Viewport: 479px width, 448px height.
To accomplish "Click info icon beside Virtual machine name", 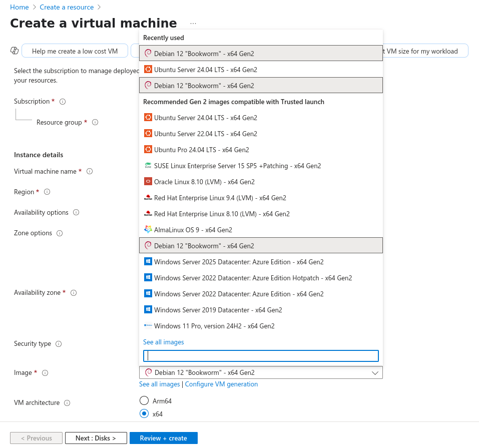I will (90, 172).
